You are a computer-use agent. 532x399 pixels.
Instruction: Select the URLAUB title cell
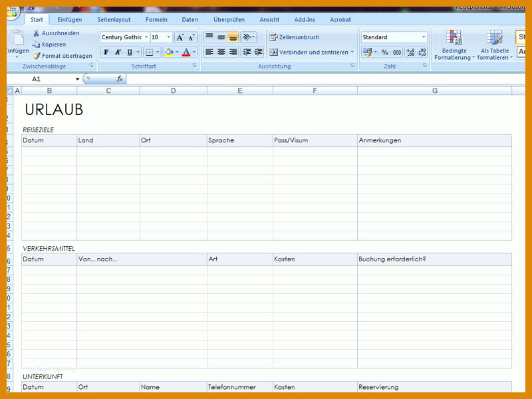tap(54, 110)
